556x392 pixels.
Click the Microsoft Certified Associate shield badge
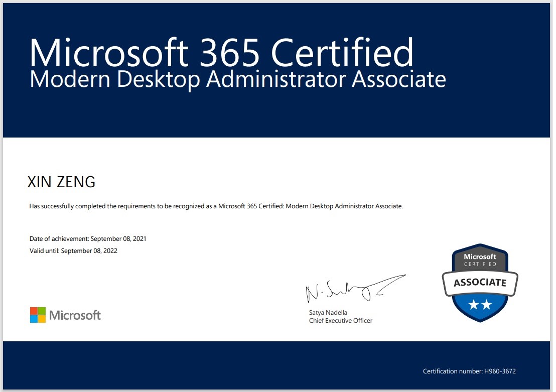(x=480, y=282)
